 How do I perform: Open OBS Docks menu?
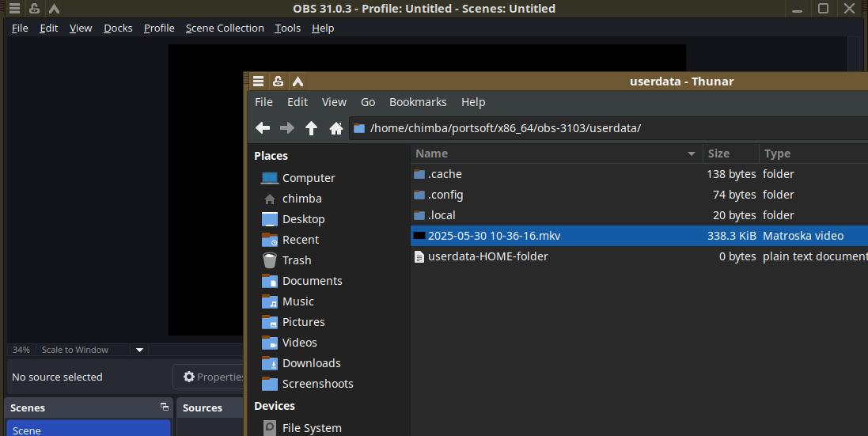118,28
